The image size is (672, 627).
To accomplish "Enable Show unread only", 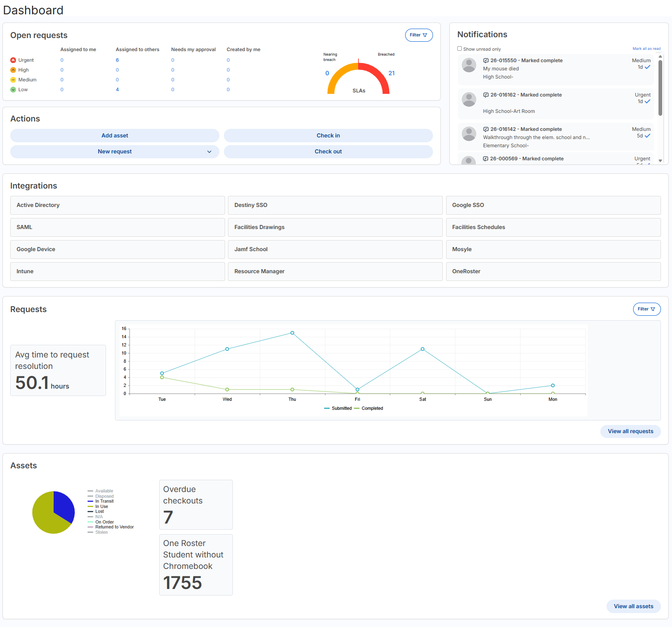I will (x=460, y=48).
